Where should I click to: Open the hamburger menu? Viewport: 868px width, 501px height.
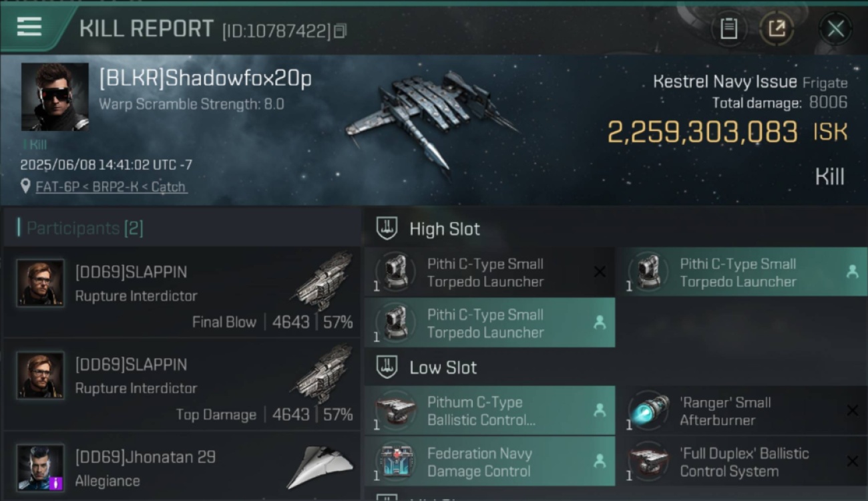tap(30, 27)
